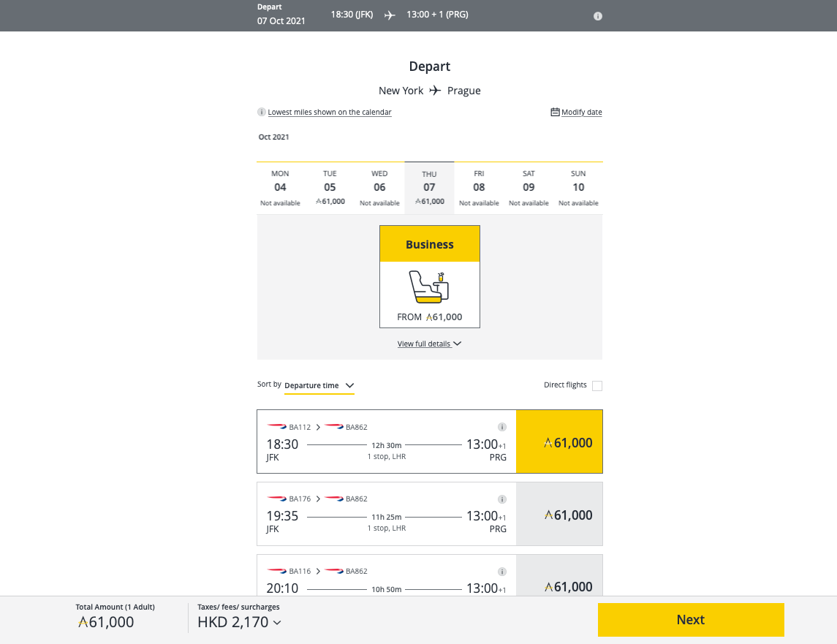Select Wednesday 06 in the date strip
The image size is (837, 644).
(x=379, y=188)
